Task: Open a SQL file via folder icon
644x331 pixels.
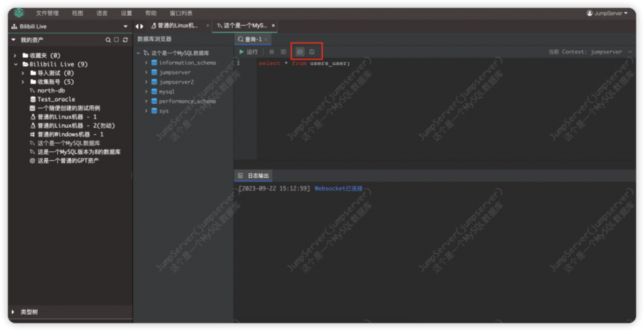Action: [300, 52]
